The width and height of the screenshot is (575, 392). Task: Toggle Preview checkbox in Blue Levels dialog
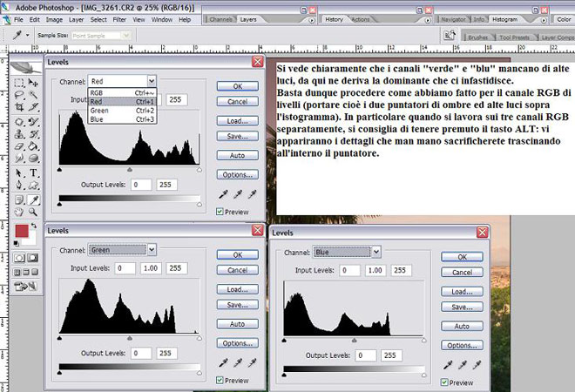[445, 382]
